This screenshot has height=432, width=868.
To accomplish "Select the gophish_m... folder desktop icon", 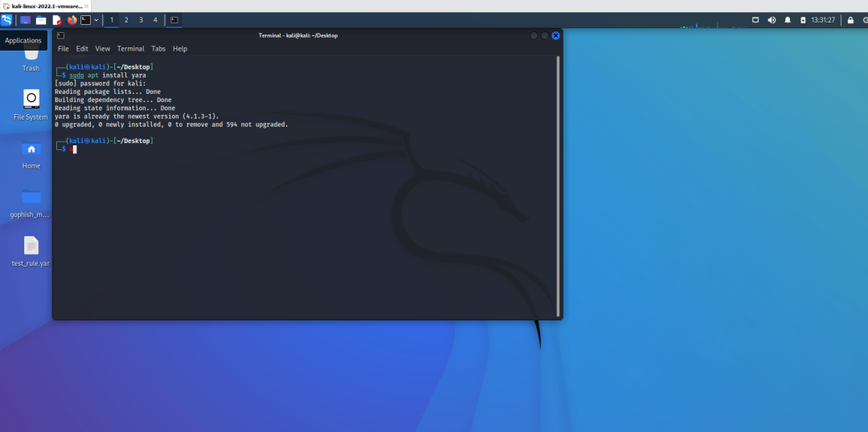I will point(31,204).
